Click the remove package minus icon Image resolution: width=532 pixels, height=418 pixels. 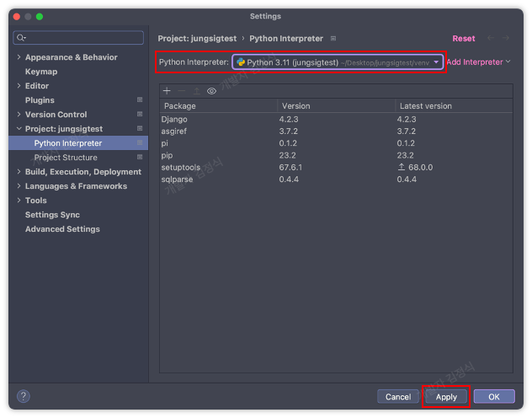pos(182,91)
